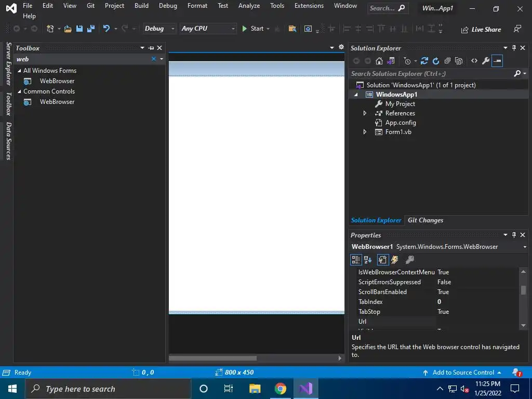Toggle the Show All Files icon
Screen dimensions: 532x399
[459, 61]
